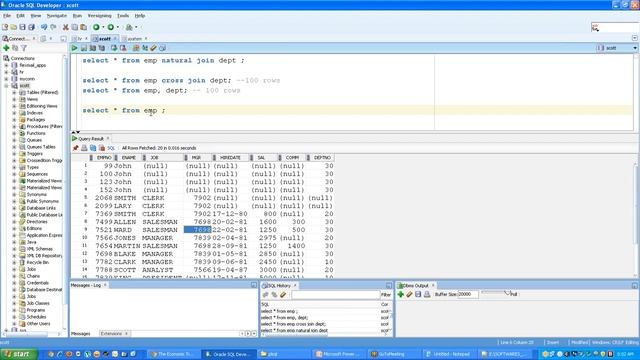Click 'select * from emp cross join dept;' history entry

point(293,324)
